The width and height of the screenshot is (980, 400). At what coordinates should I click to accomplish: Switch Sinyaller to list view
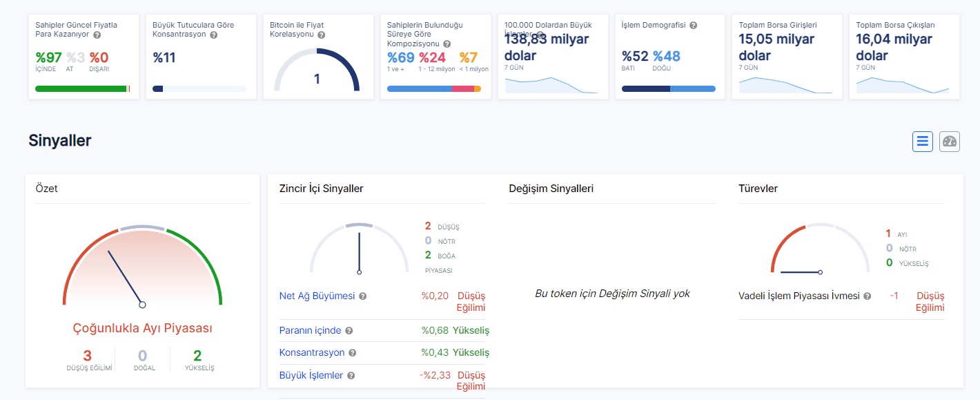tap(923, 142)
